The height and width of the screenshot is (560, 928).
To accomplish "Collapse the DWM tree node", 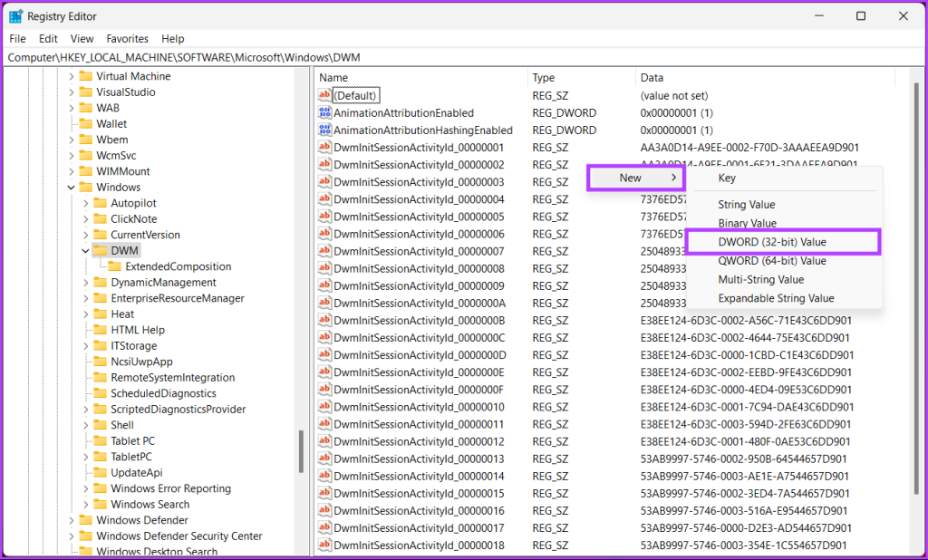I will click(86, 251).
